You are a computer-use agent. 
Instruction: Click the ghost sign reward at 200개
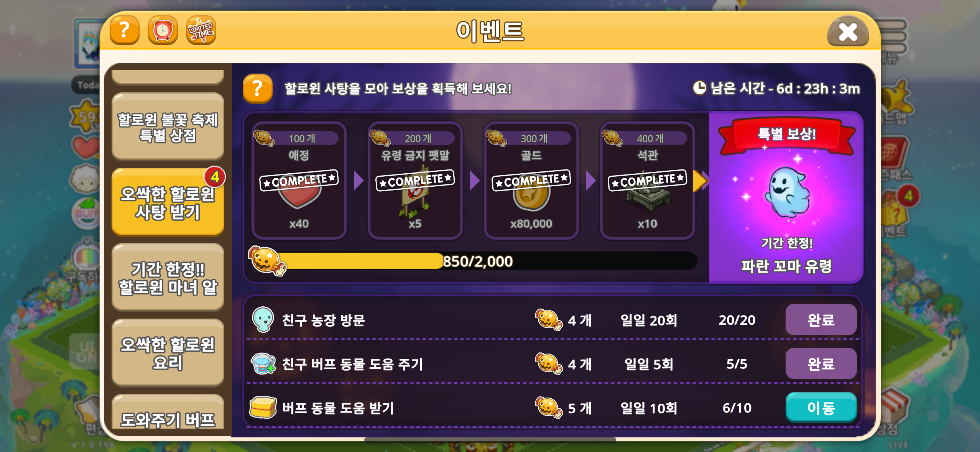click(415, 180)
